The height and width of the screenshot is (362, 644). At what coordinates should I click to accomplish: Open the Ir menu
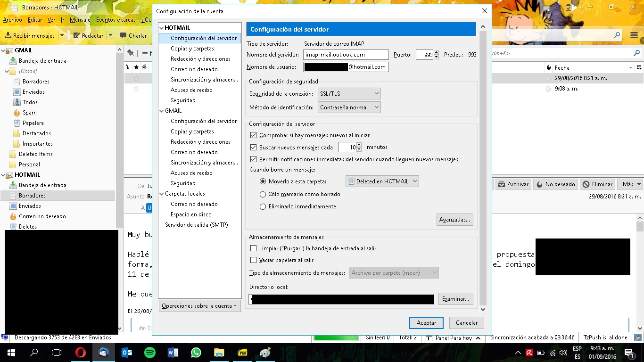coord(63,20)
